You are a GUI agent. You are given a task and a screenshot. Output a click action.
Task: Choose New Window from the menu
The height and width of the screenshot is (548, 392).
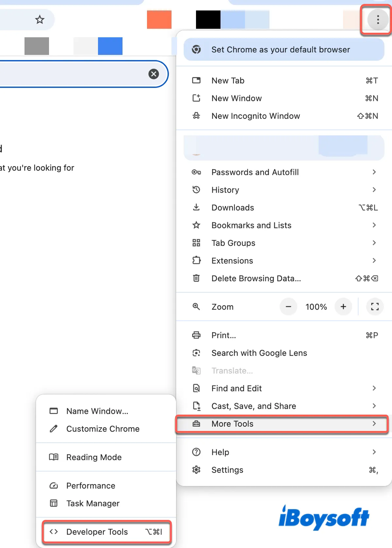point(284,98)
